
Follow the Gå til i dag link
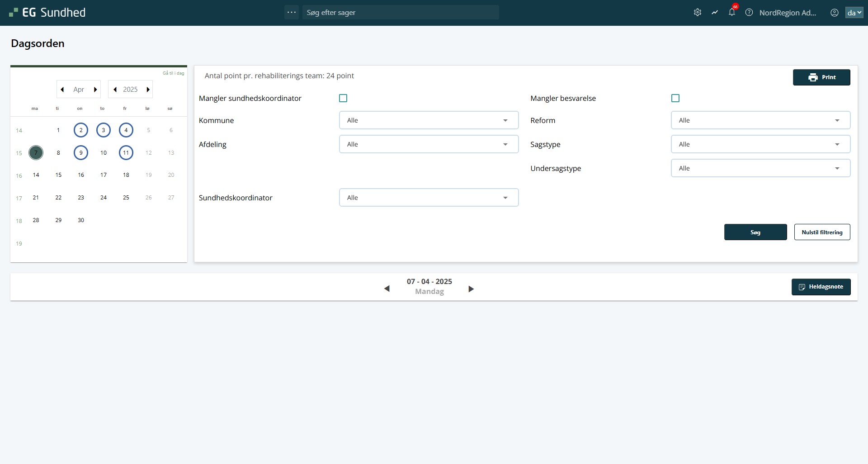click(173, 73)
